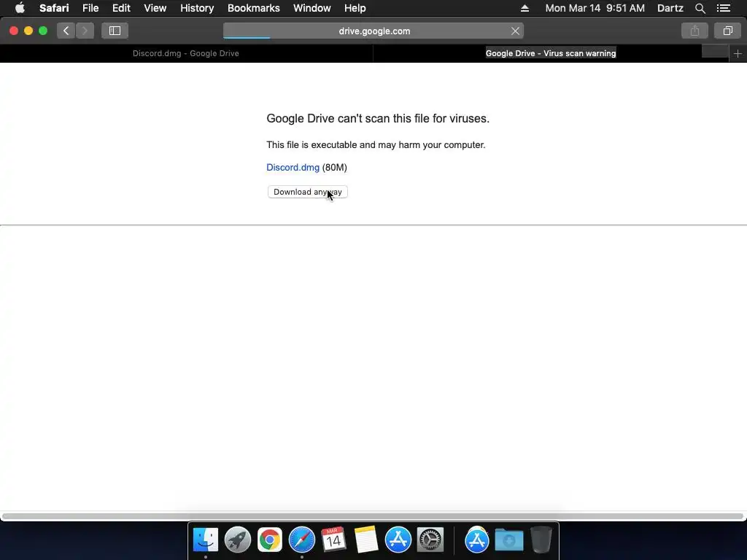The width and height of the screenshot is (747, 560).
Task: Open System Preferences gear in the Dock
Action: (430, 540)
